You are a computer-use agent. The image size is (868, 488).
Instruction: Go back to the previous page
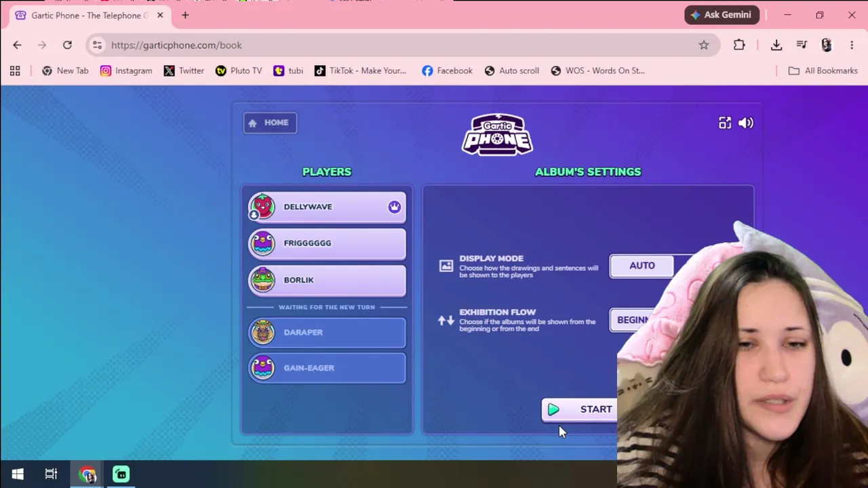pos(17,45)
